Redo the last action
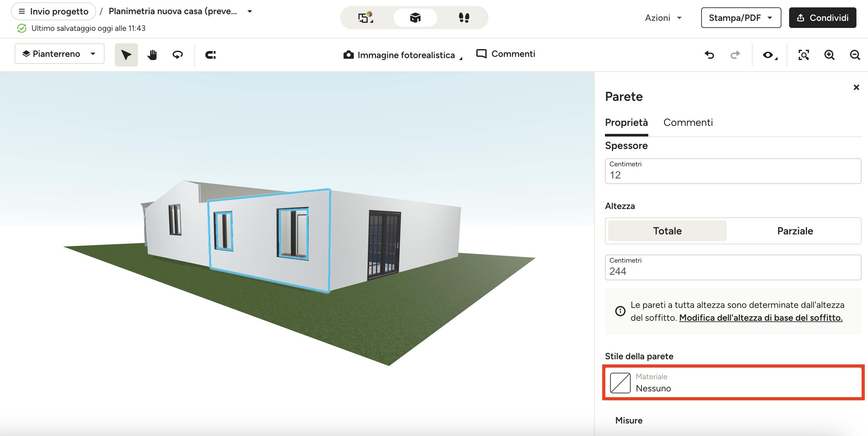 click(x=735, y=55)
